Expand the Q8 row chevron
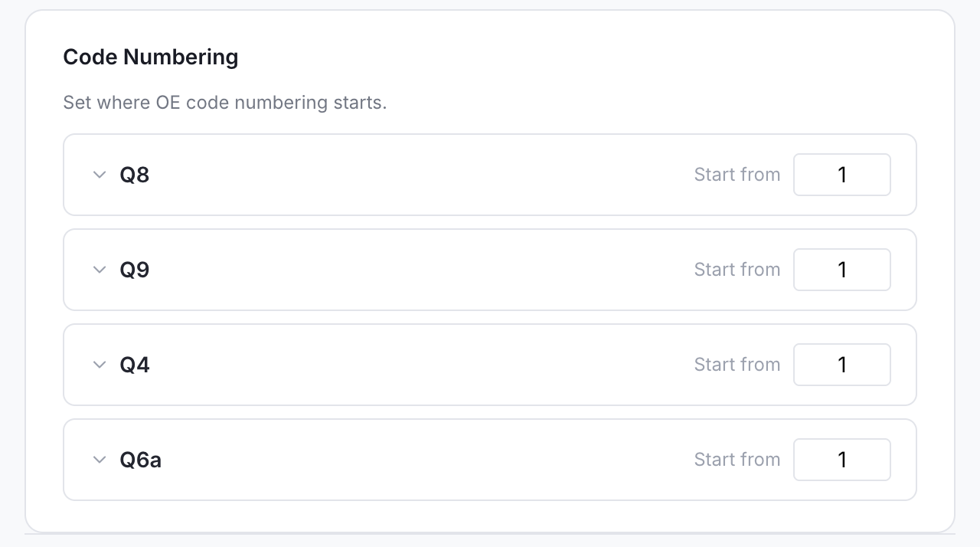The image size is (980, 547). pos(99,175)
